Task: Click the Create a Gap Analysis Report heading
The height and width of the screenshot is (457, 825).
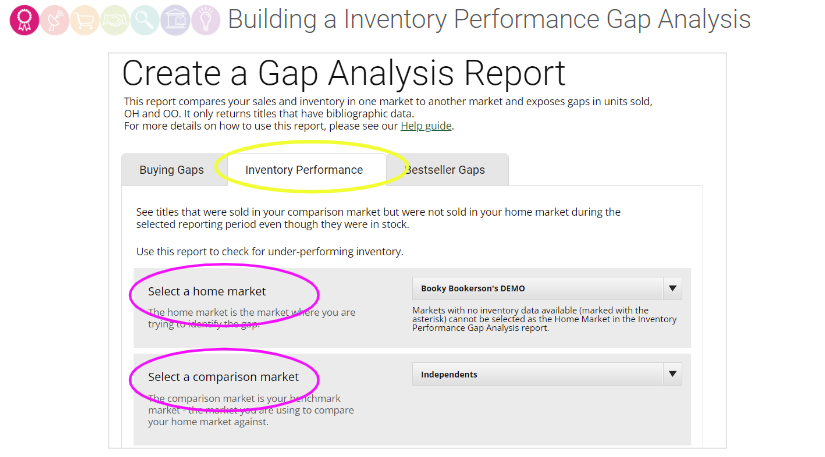Action: point(344,73)
